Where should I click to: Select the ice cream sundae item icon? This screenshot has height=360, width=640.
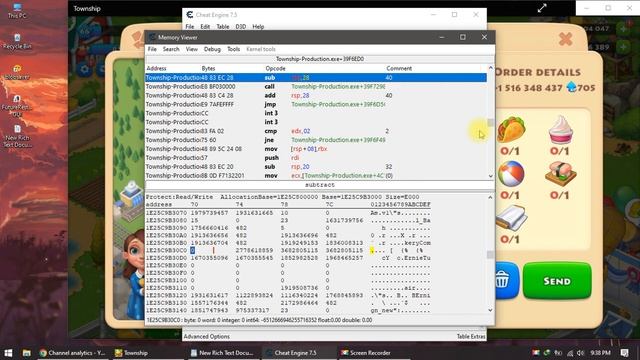point(560,130)
